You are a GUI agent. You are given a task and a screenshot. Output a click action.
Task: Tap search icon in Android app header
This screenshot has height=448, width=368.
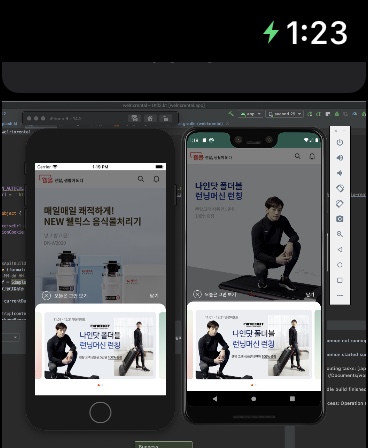click(297, 156)
